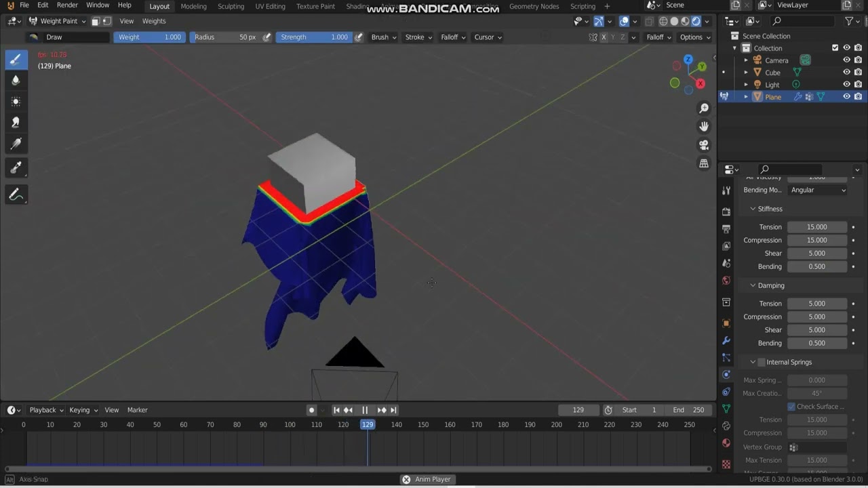
Task: Open the Render properties tab
Action: coord(726,211)
